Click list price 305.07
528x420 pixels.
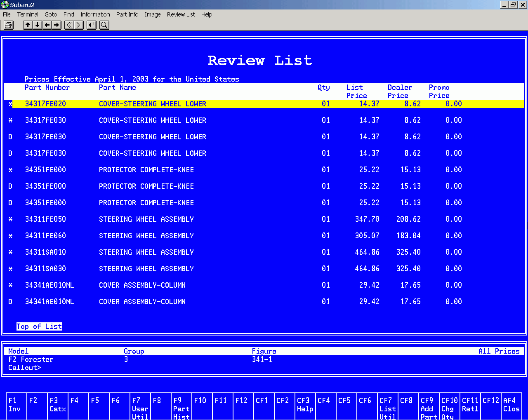click(x=367, y=236)
